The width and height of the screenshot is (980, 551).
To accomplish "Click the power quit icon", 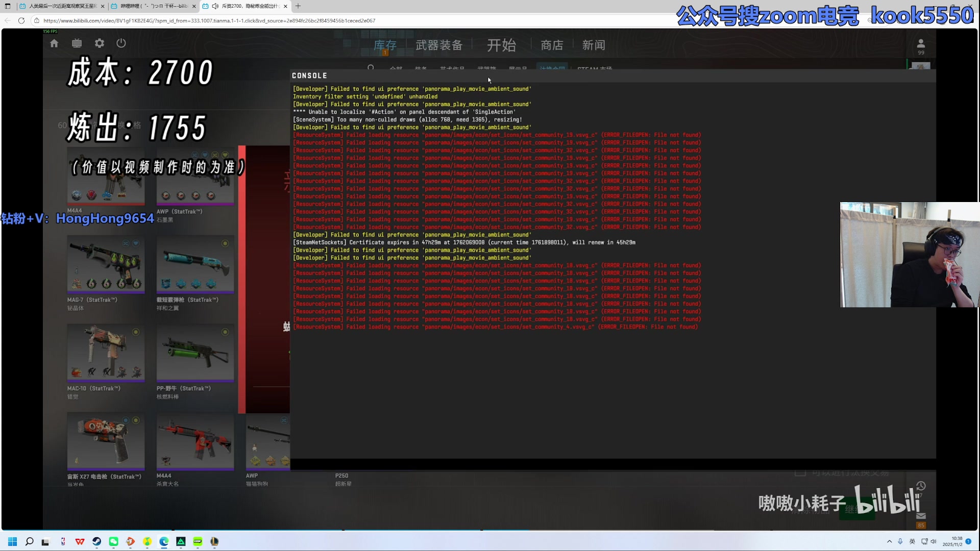I will [x=121, y=43].
